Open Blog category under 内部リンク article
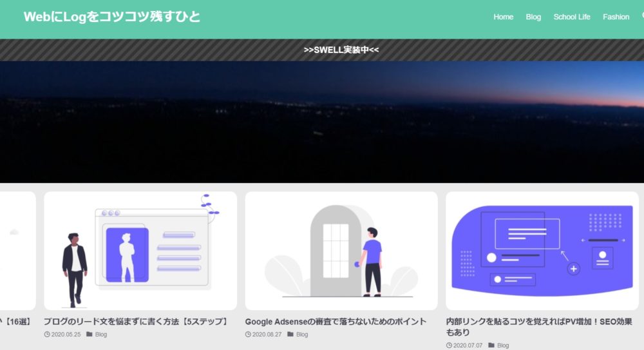The width and height of the screenshot is (644, 350). (503, 345)
